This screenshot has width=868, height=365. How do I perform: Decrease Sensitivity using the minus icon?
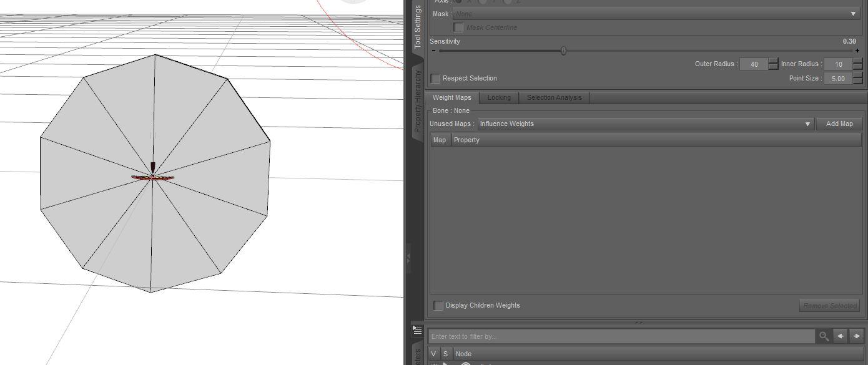point(433,51)
